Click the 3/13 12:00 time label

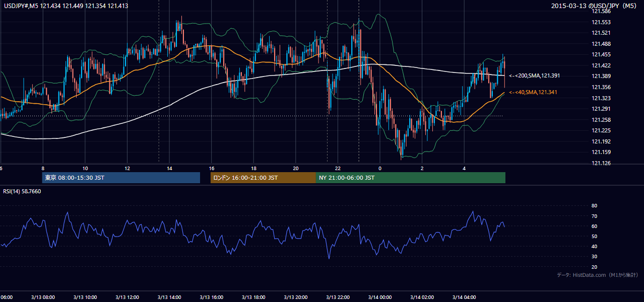tap(127, 297)
